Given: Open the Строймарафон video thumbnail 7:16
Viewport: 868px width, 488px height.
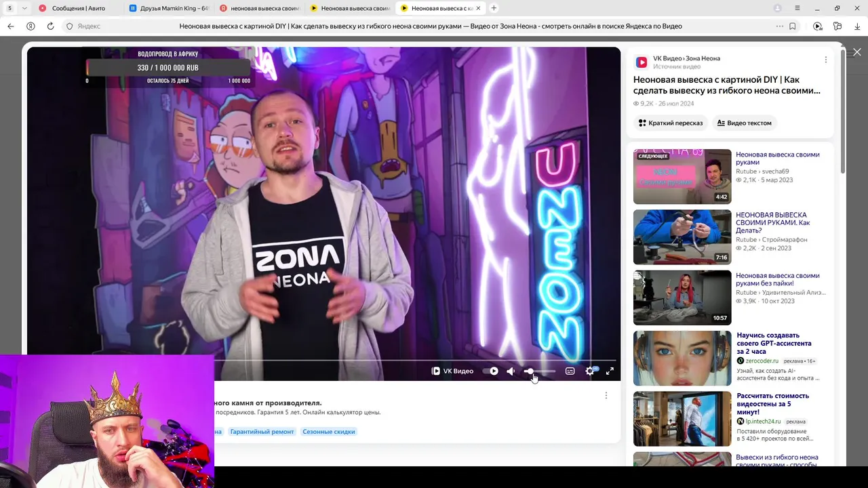Looking at the screenshot, I should (x=682, y=237).
